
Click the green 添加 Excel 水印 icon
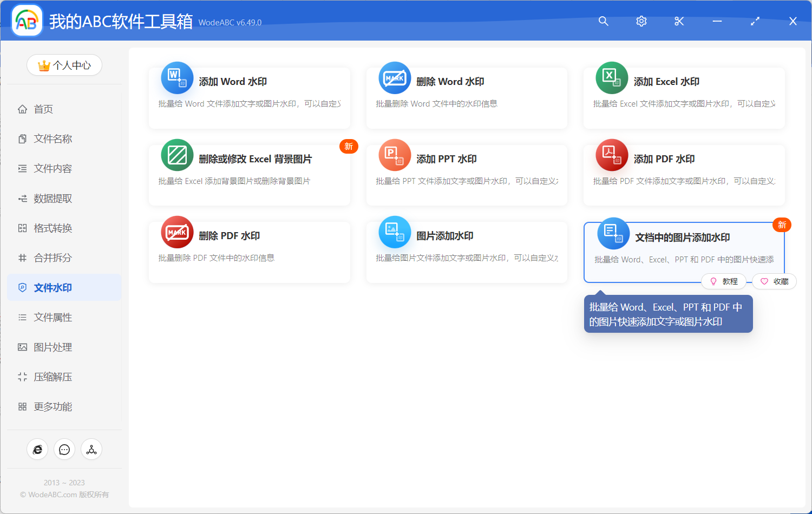point(612,78)
